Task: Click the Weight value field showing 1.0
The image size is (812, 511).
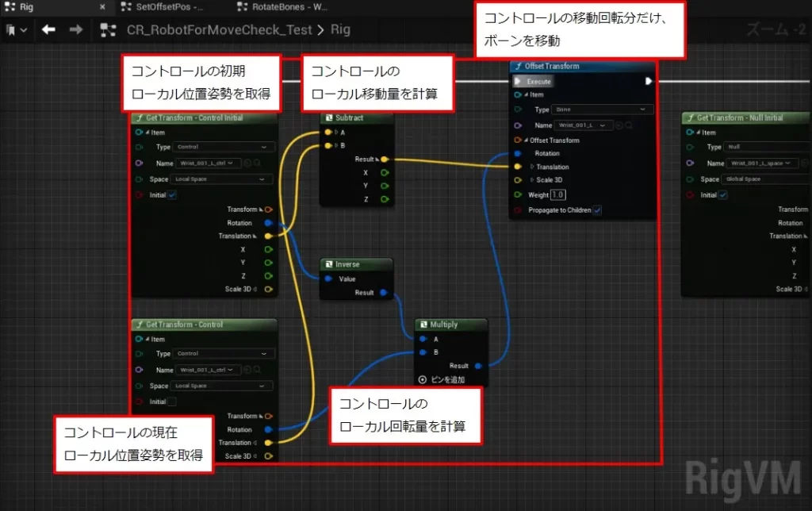Action: tap(560, 194)
